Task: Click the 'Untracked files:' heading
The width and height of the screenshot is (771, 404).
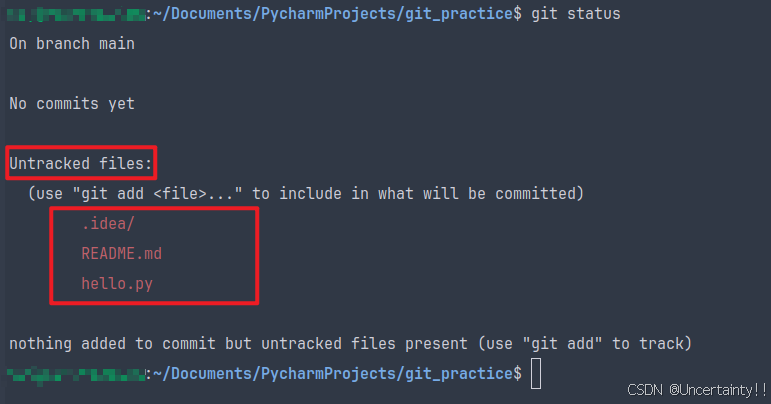Action: [81, 163]
